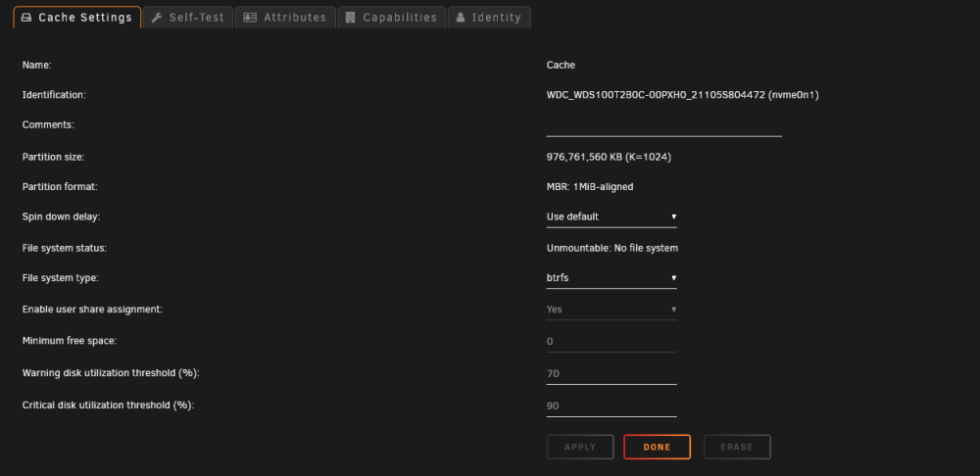Open the Cache Settings tab
The width and height of the screenshot is (980, 476).
[x=76, y=18]
